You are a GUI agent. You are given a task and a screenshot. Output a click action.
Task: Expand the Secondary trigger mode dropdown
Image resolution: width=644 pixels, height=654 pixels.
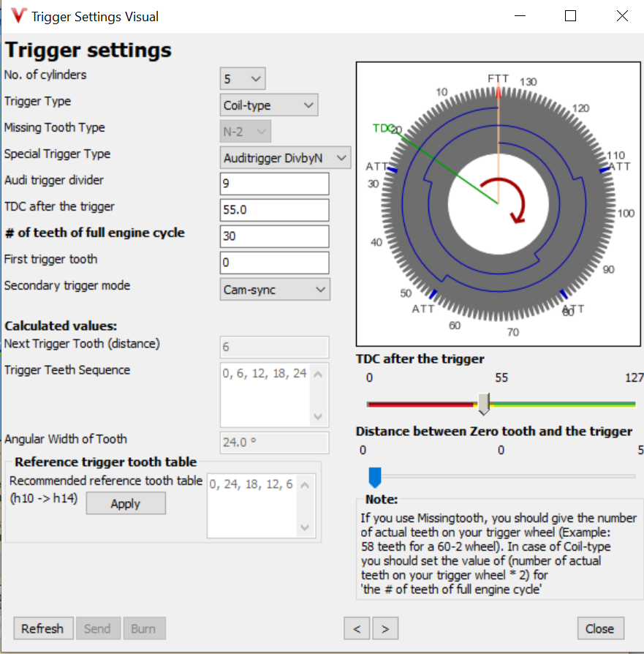point(275,290)
